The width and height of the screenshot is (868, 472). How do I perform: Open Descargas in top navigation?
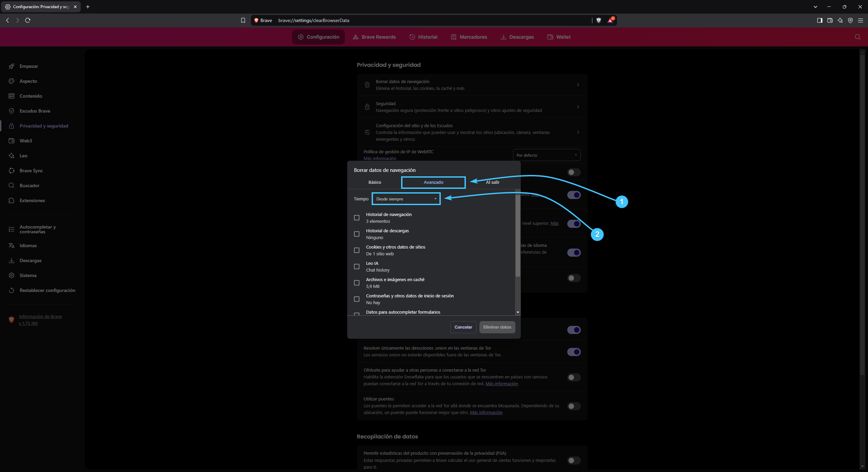(x=517, y=37)
